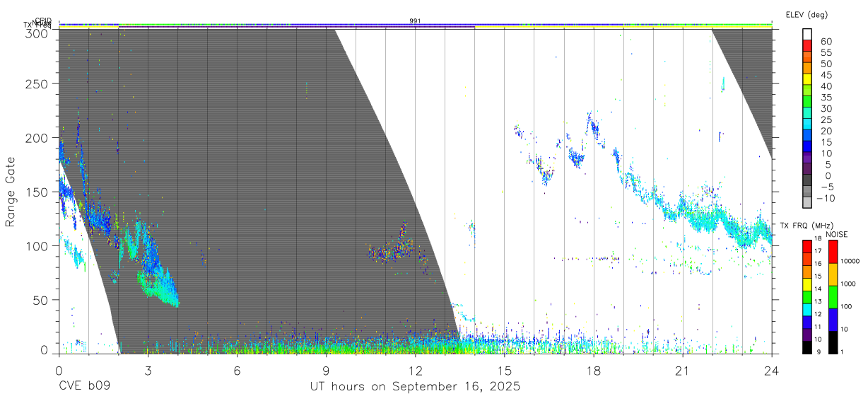
Task: Click the blue swatch in the NOISE colorbar
Action: (x=833, y=320)
